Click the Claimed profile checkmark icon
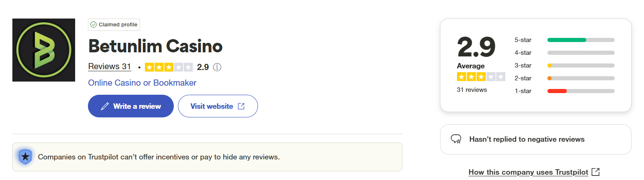This screenshot has width=644, height=180. [x=94, y=25]
